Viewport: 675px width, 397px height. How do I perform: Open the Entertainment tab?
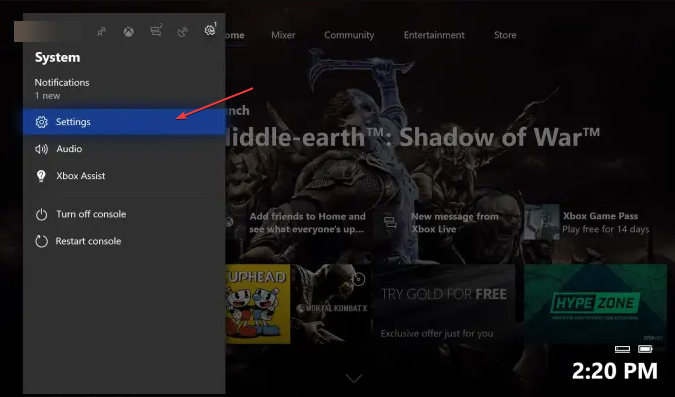[x=434, y=35]
